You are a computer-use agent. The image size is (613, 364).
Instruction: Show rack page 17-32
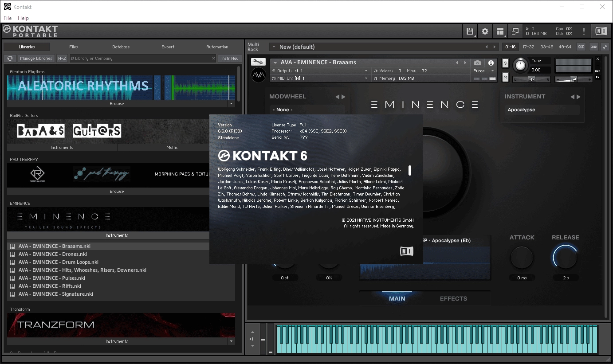[528, 47]
